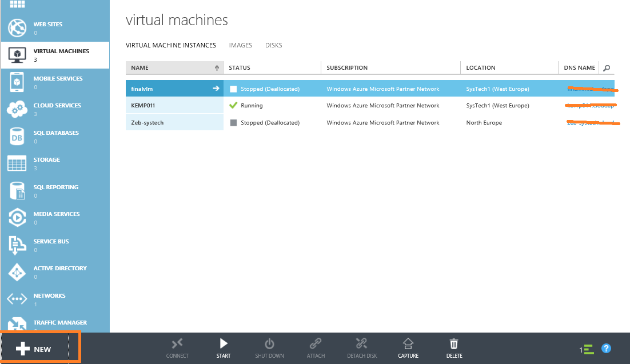The height and width of the screenshot is (364, 630).
Task: Open Active Directory label in sidebar
Action: (60, 268)
